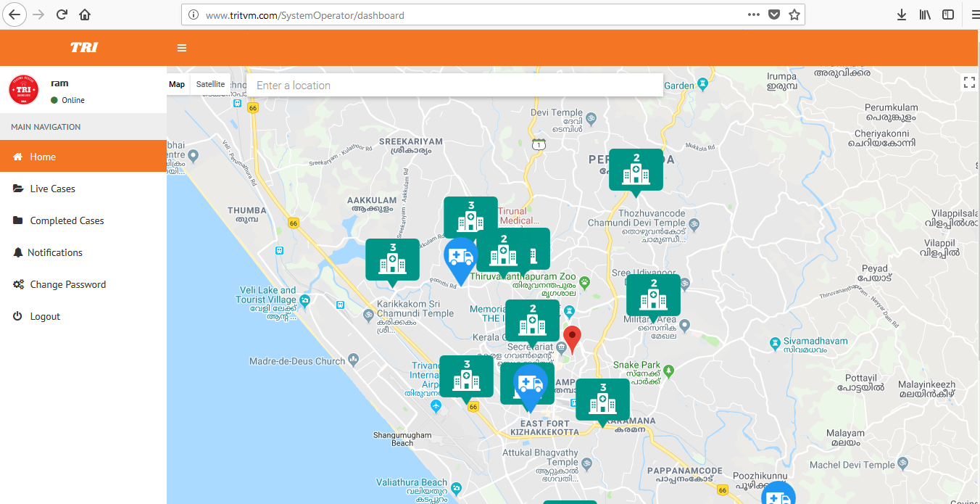980x504 pixels.
Task: Toggle the hamburger sidebar menu
Action: [182, 48]
